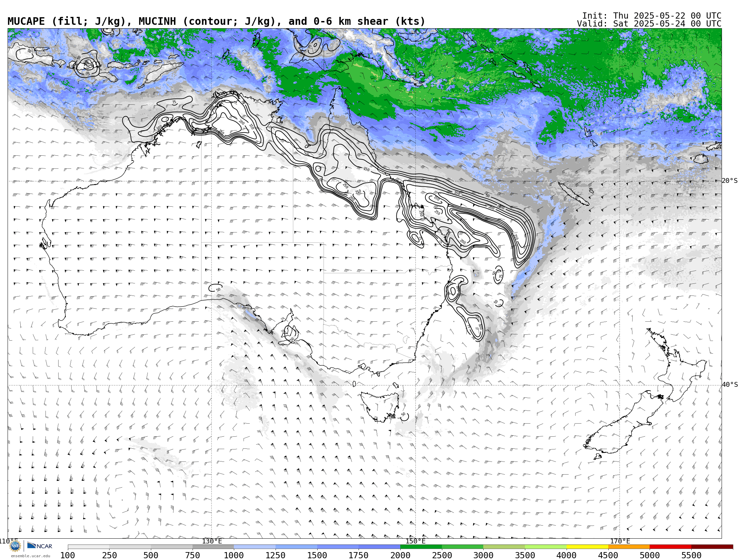The image size is (744, 560).
Task: Pick the red 5000–5500 colorbar swatch
Action: click(670, 547)
